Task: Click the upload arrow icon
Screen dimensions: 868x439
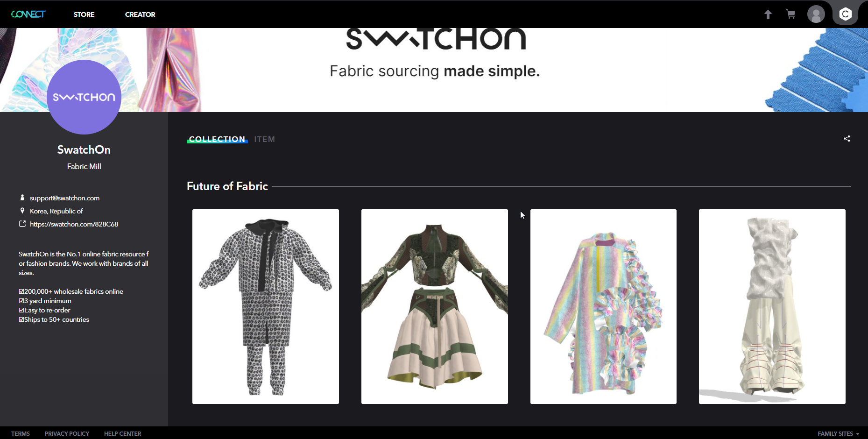Action: point(768,14)
